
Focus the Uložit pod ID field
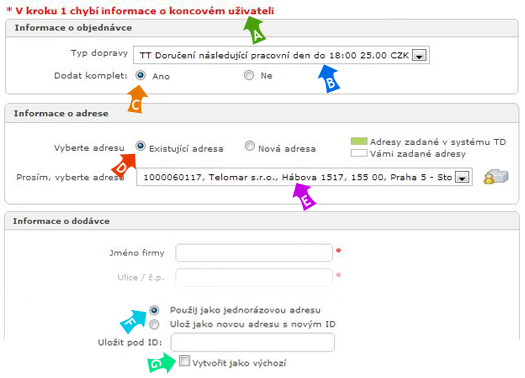[252, 342]
